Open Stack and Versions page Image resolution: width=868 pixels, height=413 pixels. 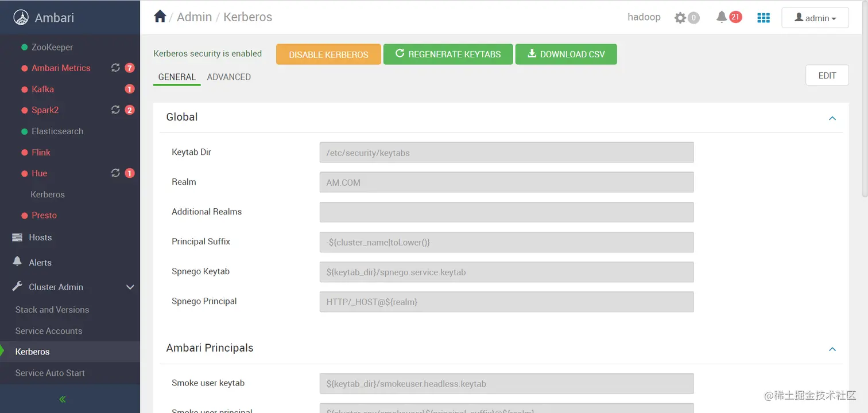52,309
